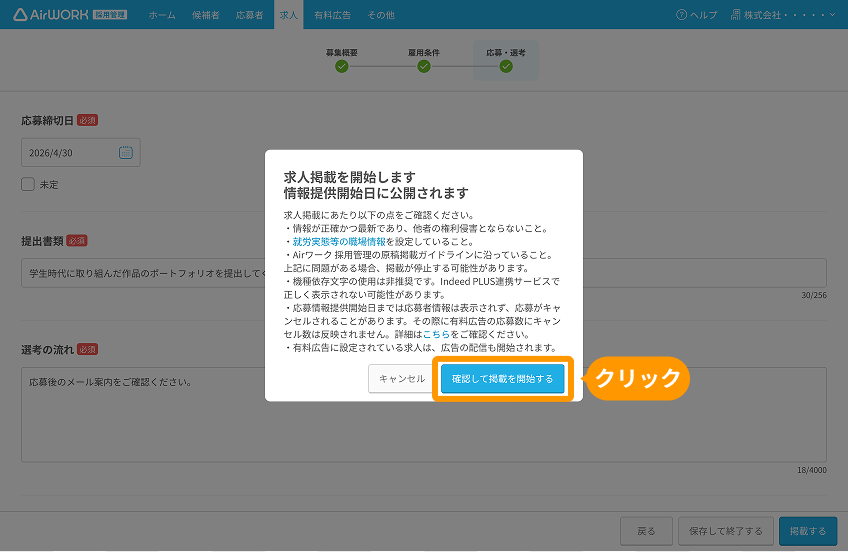This screenshot has height=552, width=848.
Task: Open the 応募者 menu
Action: tap(249, 15)
